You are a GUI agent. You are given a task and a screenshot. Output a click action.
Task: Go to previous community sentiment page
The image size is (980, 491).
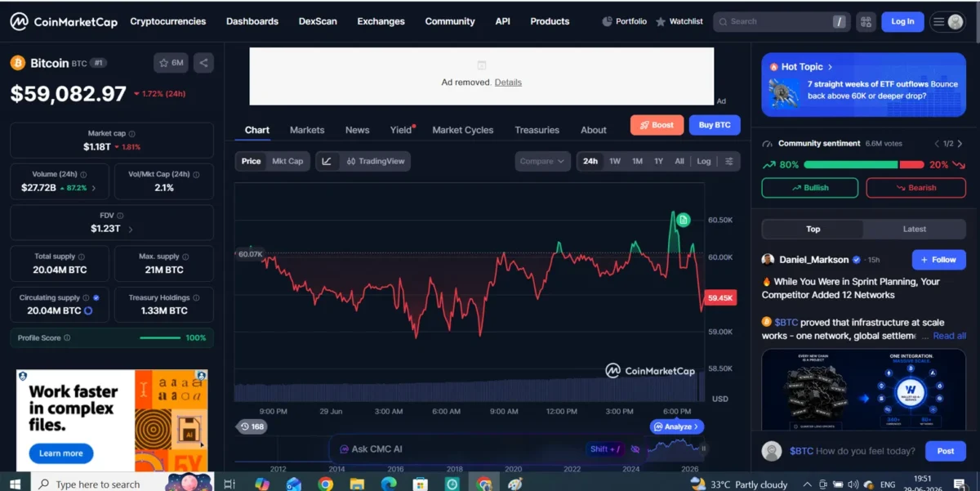(936, 143)
